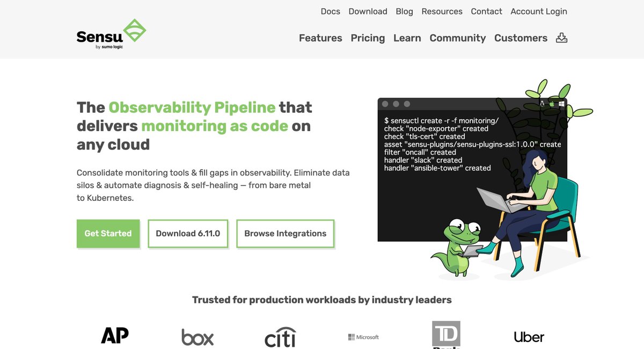Select the Windows icon in terminal header
Image resolution: width=644 pixels, height=349 pixels.
point(561,104)
